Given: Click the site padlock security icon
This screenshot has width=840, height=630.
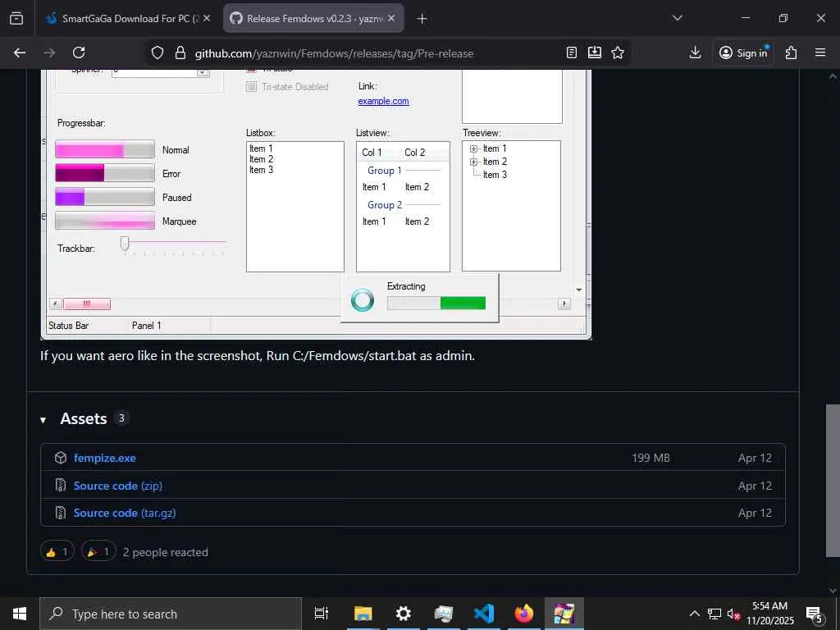Looking at the screenshot, I should (x=180, y=52).
